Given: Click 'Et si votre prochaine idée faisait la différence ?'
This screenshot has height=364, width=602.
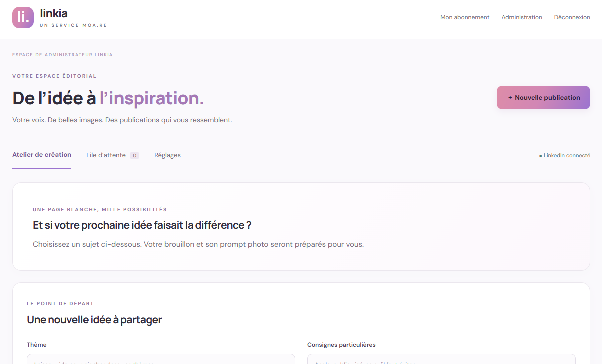Looking at the screenshot, I should pyautogui.click(x=142, y=225).
